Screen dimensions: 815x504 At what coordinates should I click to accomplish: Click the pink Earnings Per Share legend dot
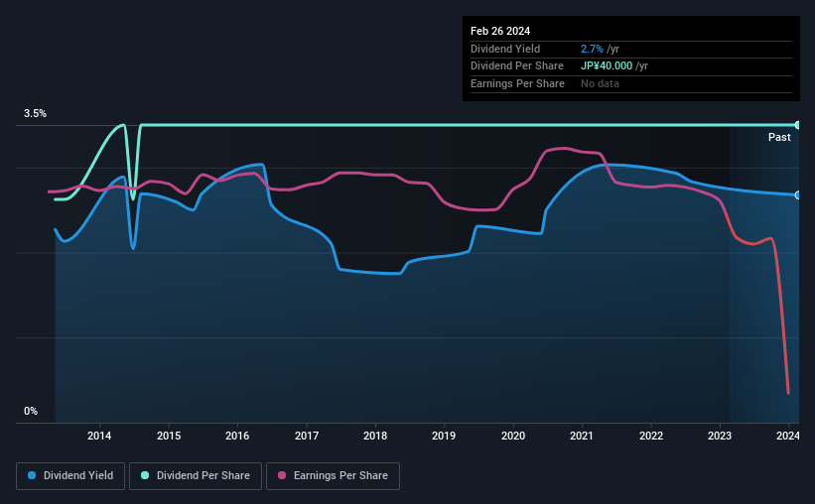tap(282, 475)
